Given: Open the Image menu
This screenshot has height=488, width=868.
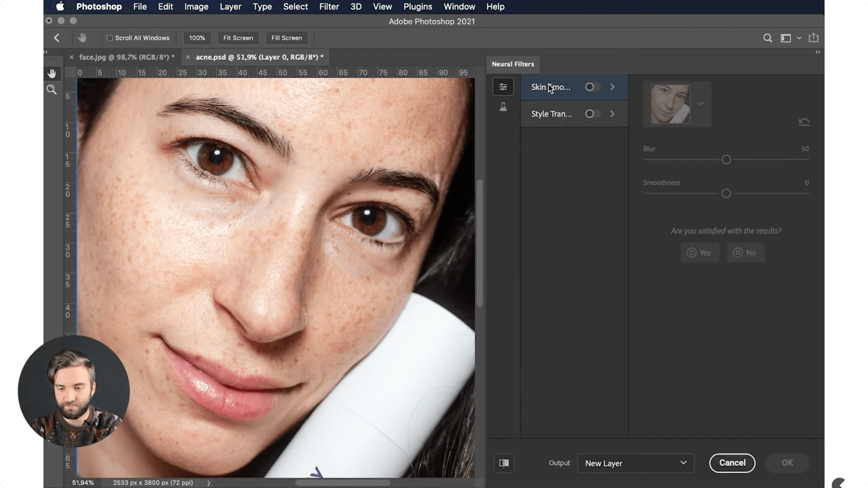Looking at the screenshot, I should pyautogui.click(x=196, y=7).
